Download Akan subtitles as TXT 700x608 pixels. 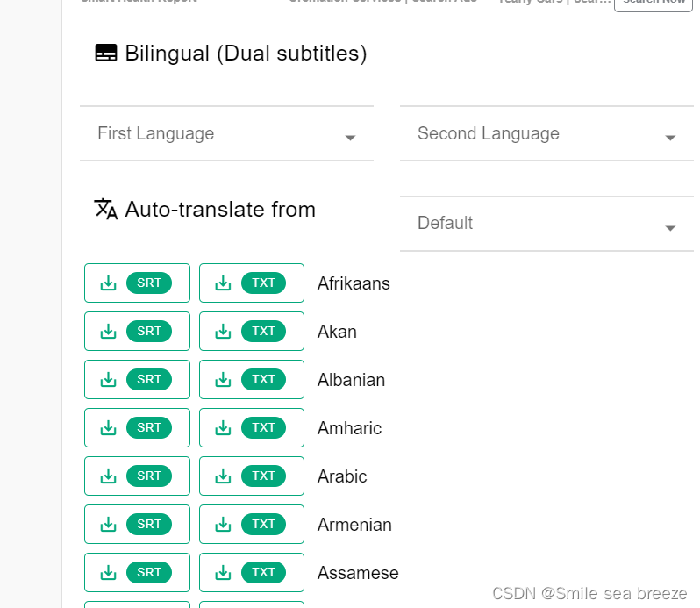[252, 332]
